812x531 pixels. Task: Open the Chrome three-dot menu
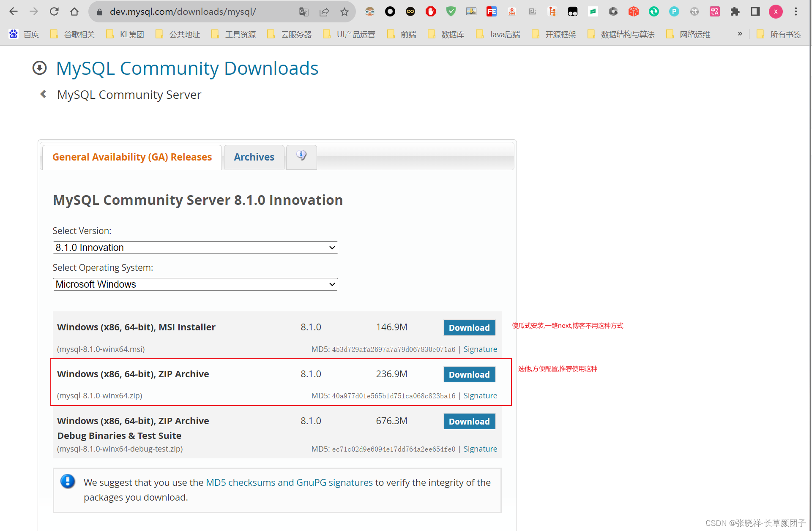(796, 12)
